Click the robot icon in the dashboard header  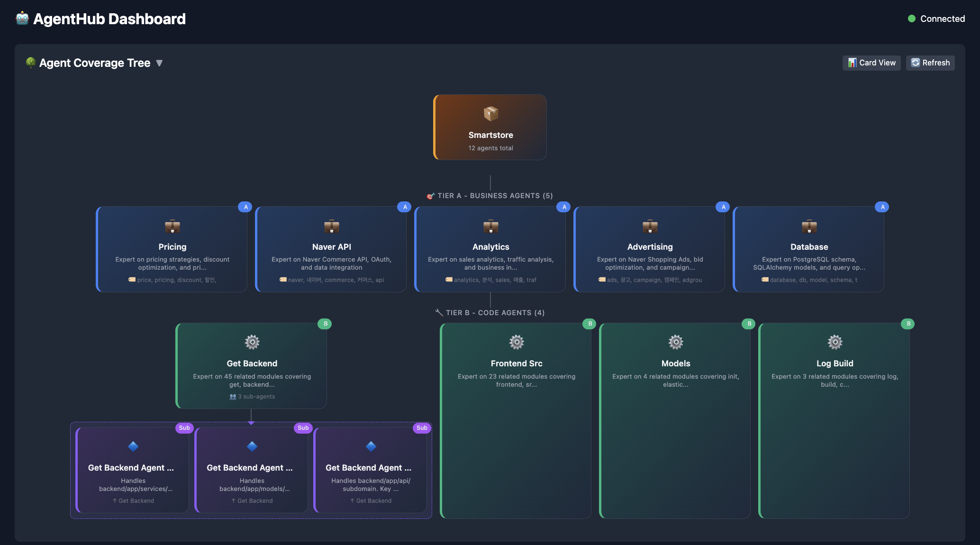click(x=21, y=18)
